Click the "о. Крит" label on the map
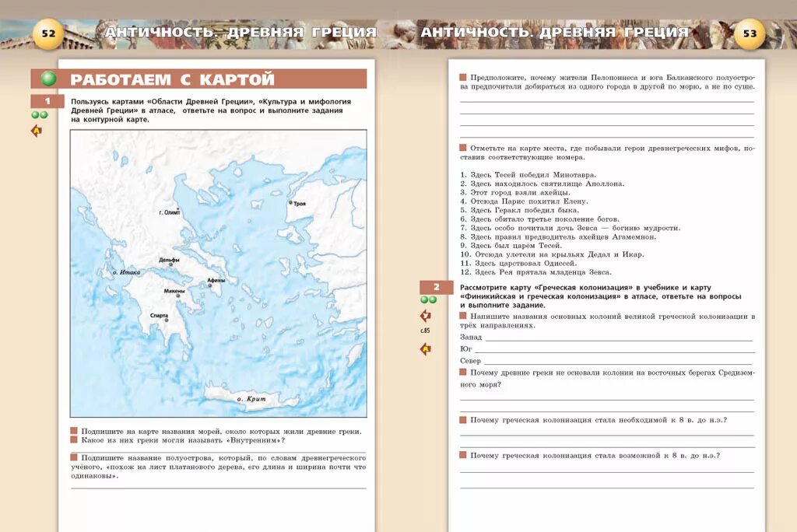 point(251,399)
